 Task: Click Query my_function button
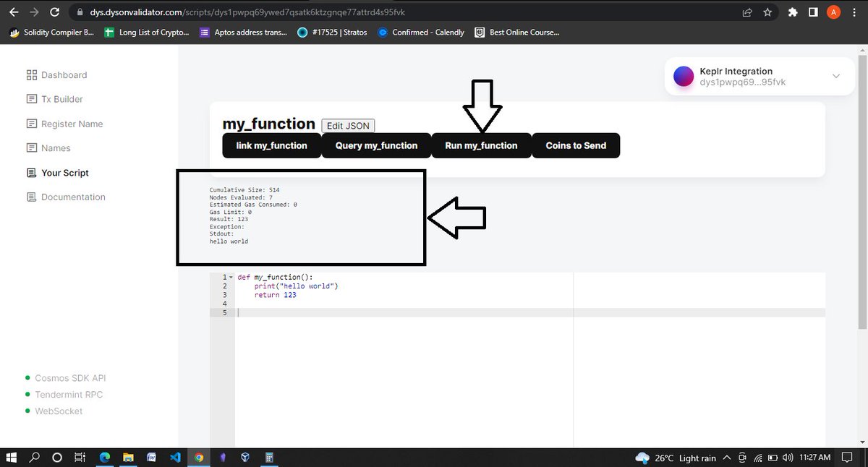pos(376,145)
